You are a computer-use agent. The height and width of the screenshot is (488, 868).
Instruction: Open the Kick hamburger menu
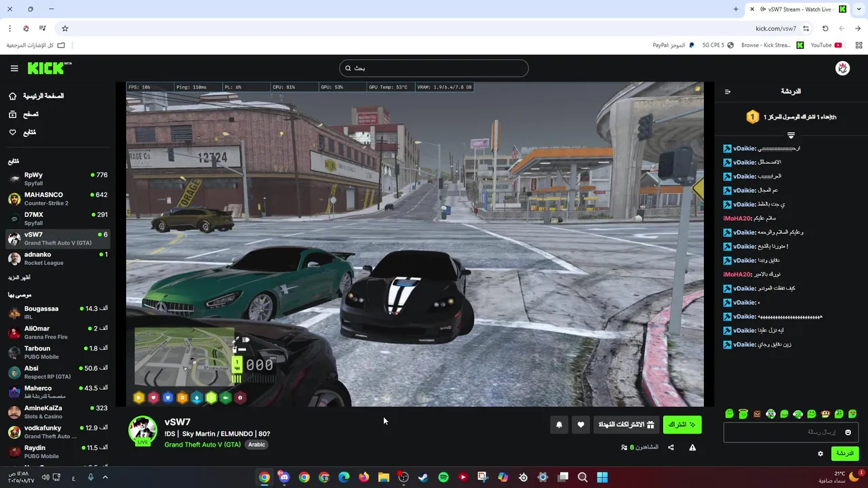click(x=14, y=68)
